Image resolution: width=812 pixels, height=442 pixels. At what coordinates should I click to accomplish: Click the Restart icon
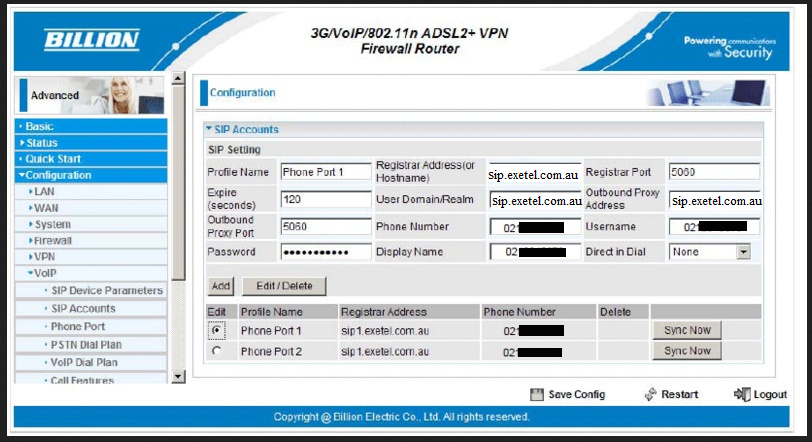coord(650,394)
